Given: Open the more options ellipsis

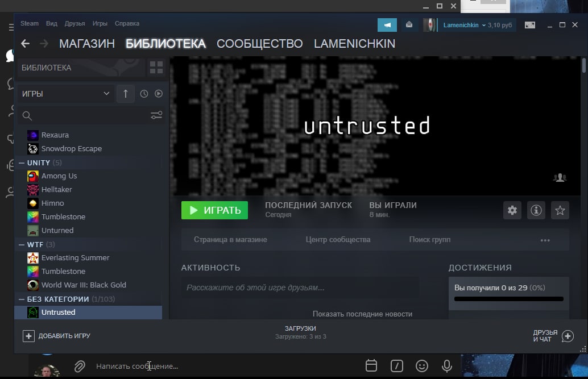Looking at the screenshot, I should coord(545,240).
